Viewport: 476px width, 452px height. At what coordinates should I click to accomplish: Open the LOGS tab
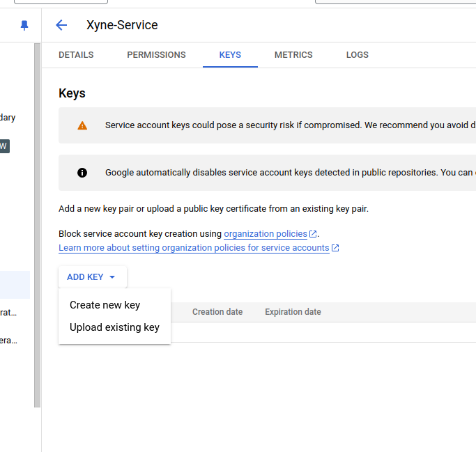[x=358, y=55]
